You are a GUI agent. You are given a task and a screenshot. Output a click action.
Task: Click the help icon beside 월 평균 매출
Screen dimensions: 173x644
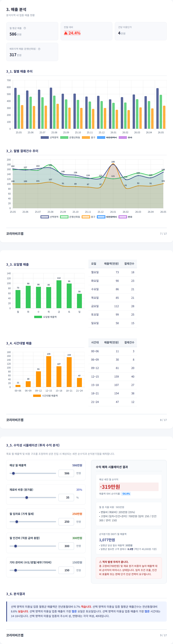click(25, 28)
